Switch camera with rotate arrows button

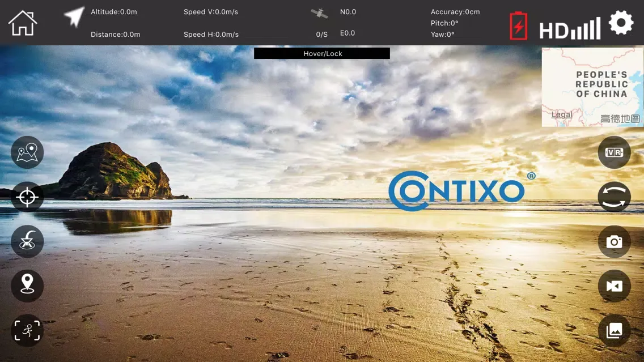tap(614, 197)
